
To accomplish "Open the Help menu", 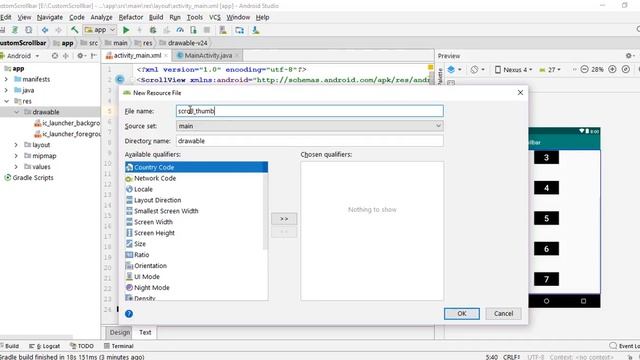I will [x=262, y=17].
